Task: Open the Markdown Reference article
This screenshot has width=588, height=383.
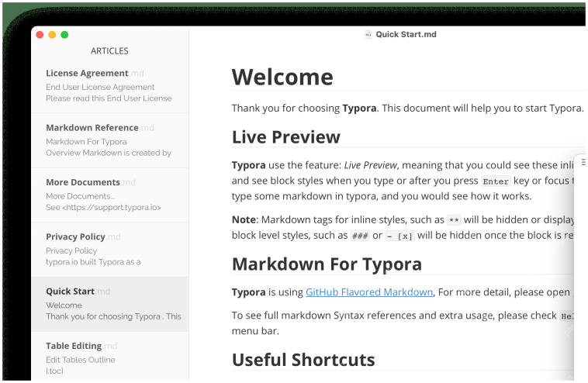Action: coord(110,140)
